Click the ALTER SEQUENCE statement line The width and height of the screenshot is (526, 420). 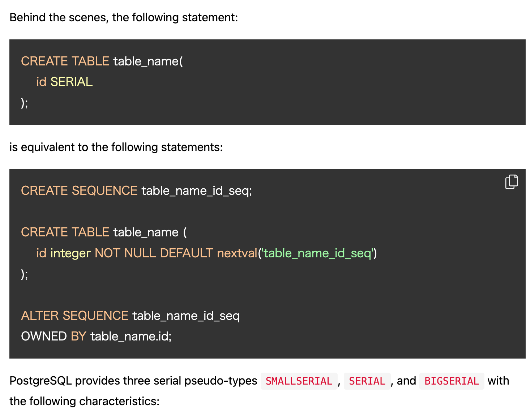click(x=131, y=316)
